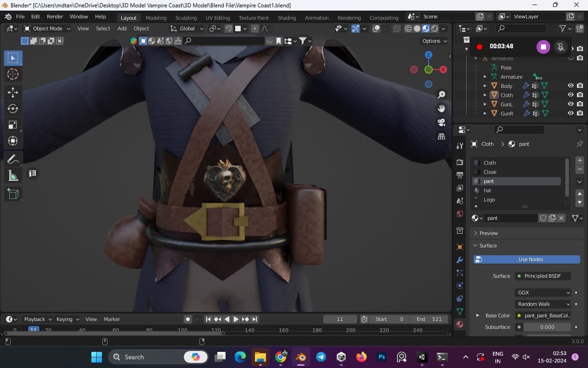The width and height of the screenshot is (588, 368).
Task: Disable Body object in renders
Action: coord(580,86)
